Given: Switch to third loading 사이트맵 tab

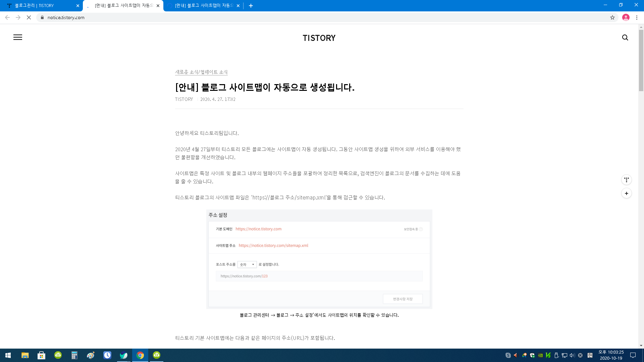Looking at the screenshot, I should pyautogui.click(x=203, y=6).
